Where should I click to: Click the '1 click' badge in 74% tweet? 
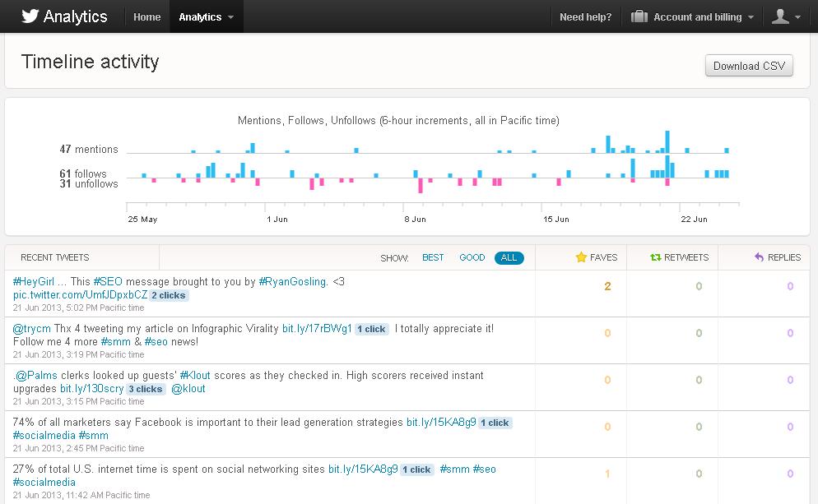click(x=495, y=423)
